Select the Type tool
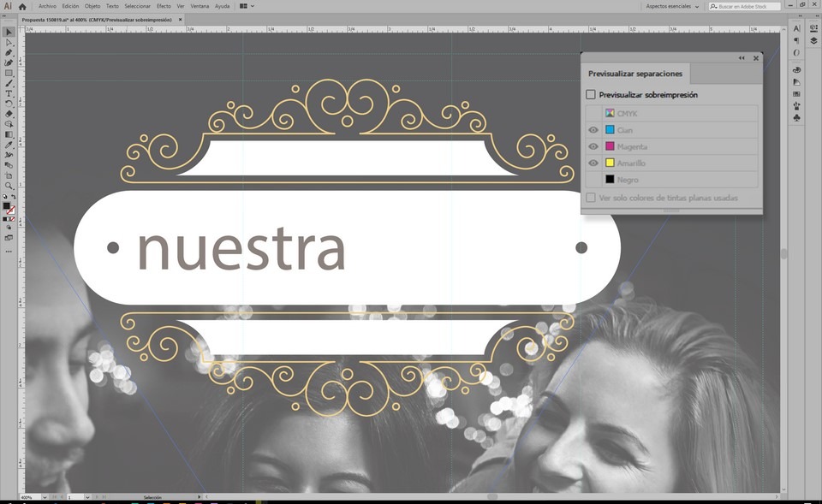The height and width of the screenshot is (504, 822). pyautogui.click(x=9, y=94)
